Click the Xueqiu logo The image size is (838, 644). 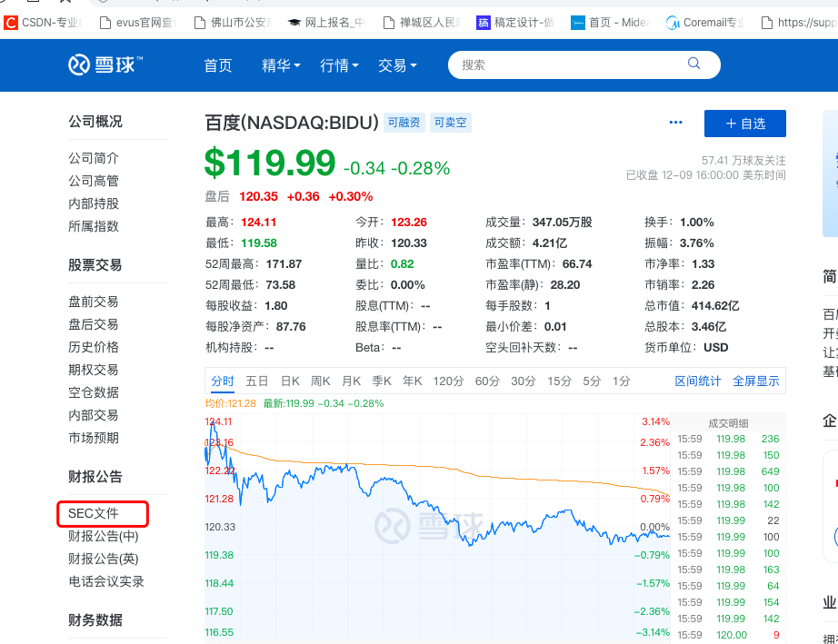coord(105,64)
